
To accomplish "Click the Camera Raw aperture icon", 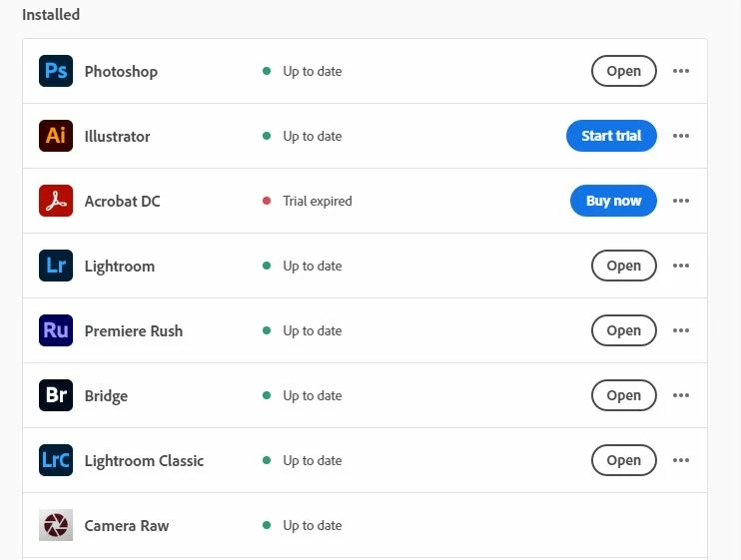I will (x=56, y=525).
